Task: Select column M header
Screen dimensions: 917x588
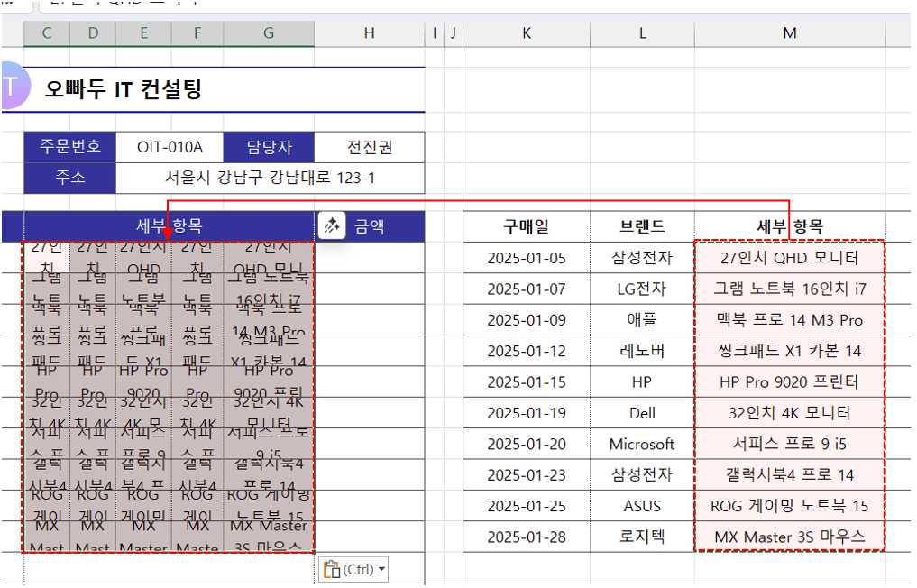Action: [x=790, y=33]
